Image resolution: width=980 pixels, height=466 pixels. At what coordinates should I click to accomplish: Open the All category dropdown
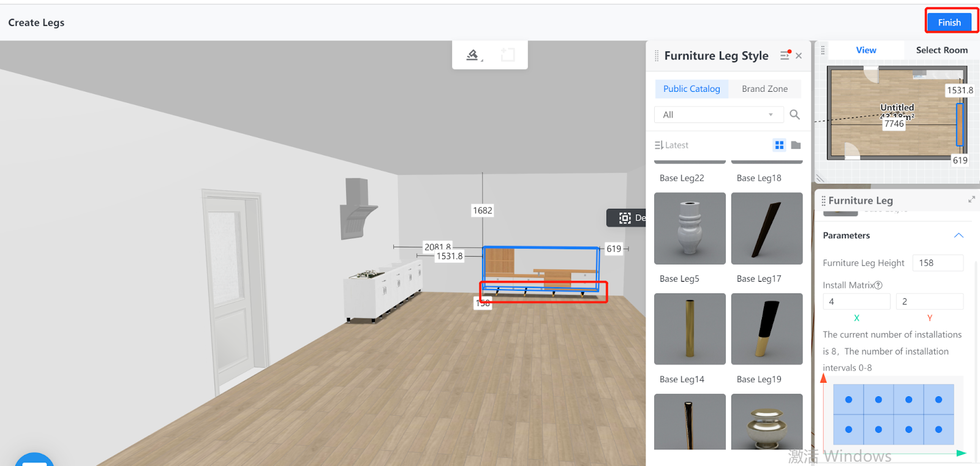(x=718, y=115)
